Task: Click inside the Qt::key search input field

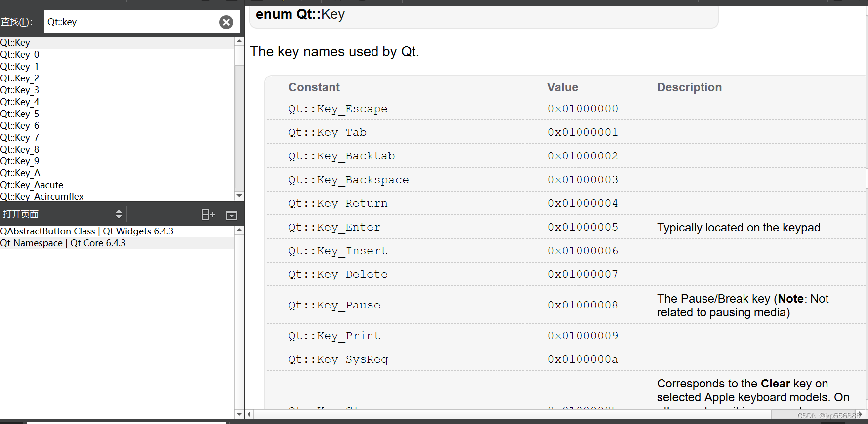Action: coord(124,22)
